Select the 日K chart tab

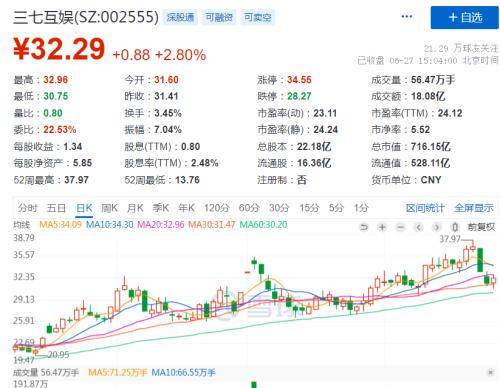pos(84,208)
